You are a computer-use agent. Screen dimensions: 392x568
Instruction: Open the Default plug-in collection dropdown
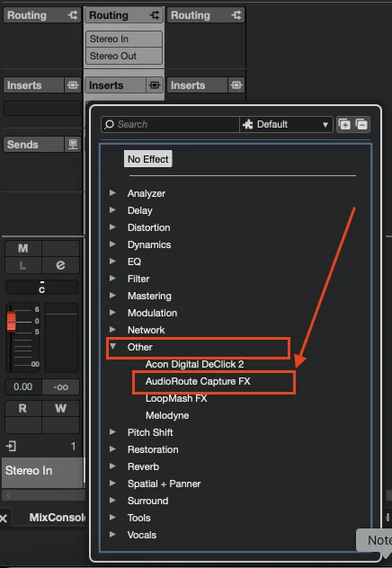point(286,124)
